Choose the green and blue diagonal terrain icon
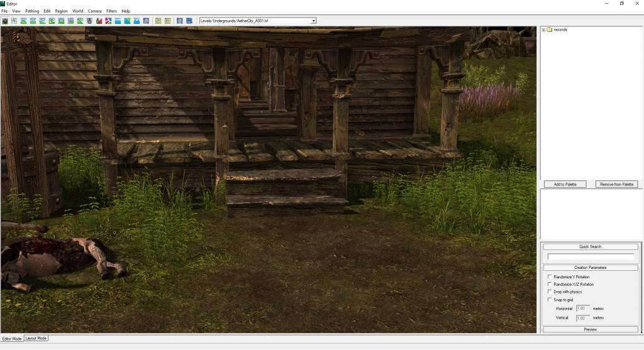Image resolution: width=644 pixels, height=350 pixels. (127, 21)
